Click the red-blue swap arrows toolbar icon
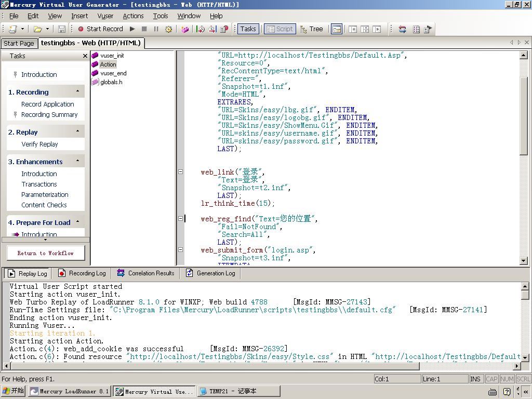Image resolution: width=532 pixels, height=399 pixels. click(x=403, y=29)
